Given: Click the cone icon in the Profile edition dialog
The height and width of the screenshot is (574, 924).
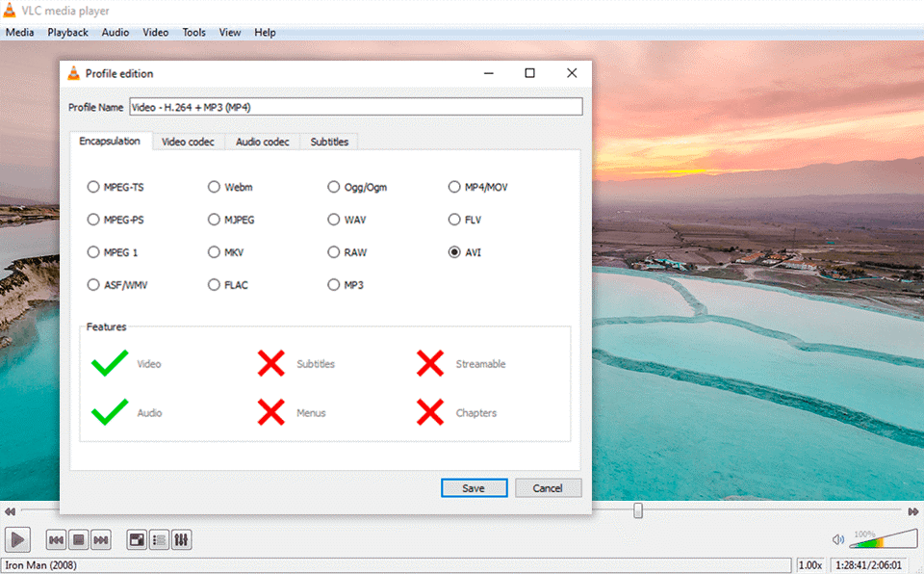Looking at the screenshot, I should [x=74, y=73].
